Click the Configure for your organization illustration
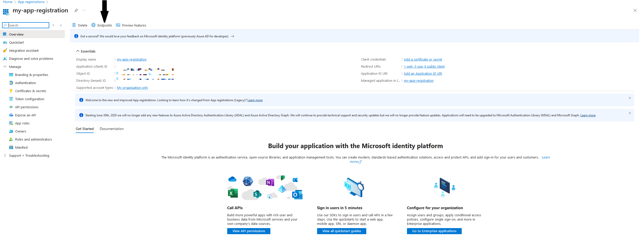The height and width of the screenshot is (244, 644). pyautogui.click(x=444, y=187)
